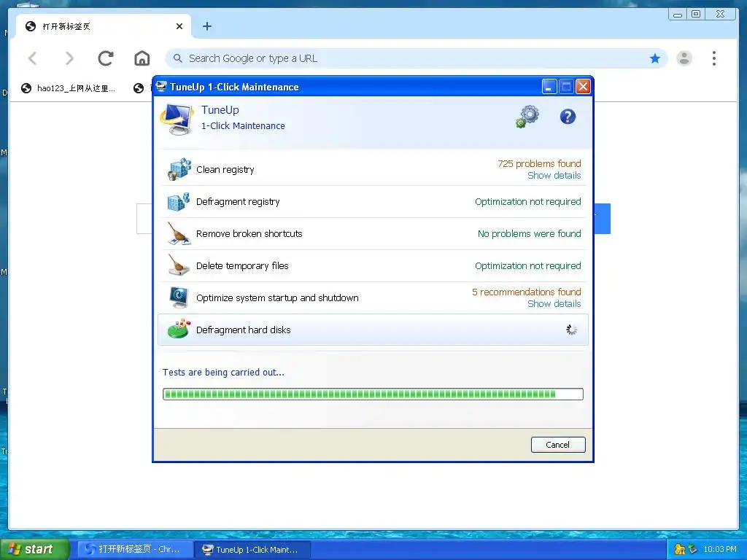Select the 打开新标签页 Chrome tab
Viewport: 747px width, 560px height.
pyautogui.click(x=104, y=26)
